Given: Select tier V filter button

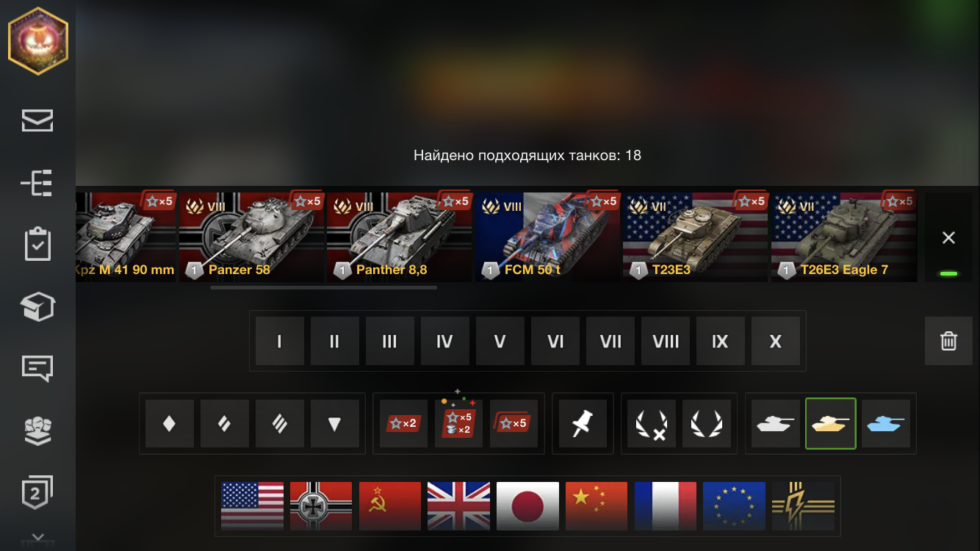Looking at the screenshot, I should pyautogui.click(x=500, y=341).
